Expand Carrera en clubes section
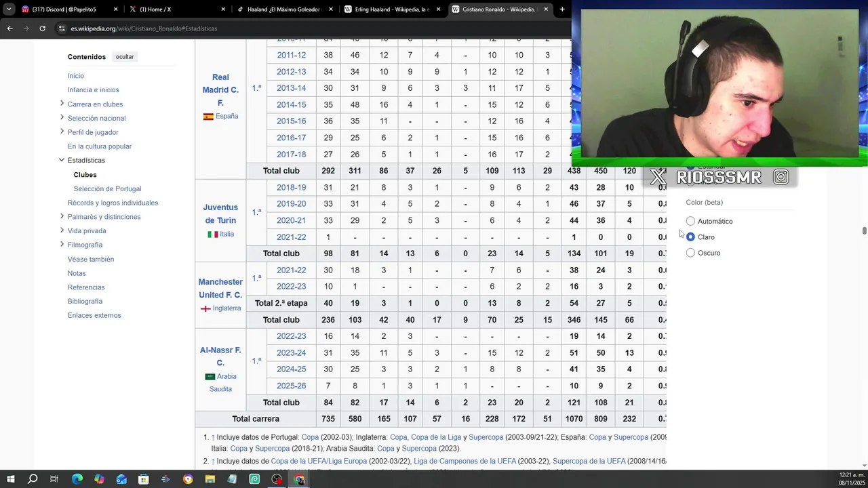Screen dimensions: 868x488 point(62,104)
